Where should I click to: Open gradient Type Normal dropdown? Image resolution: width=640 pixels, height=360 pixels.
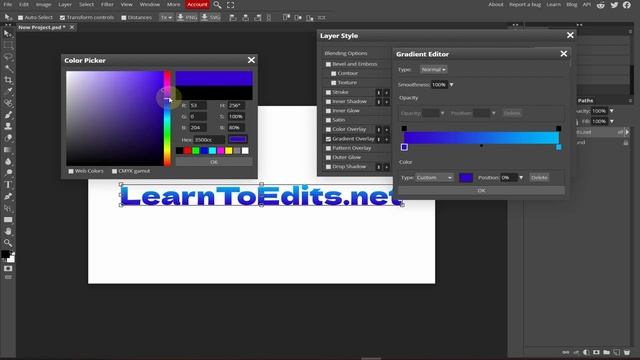(x=433, y=69)
